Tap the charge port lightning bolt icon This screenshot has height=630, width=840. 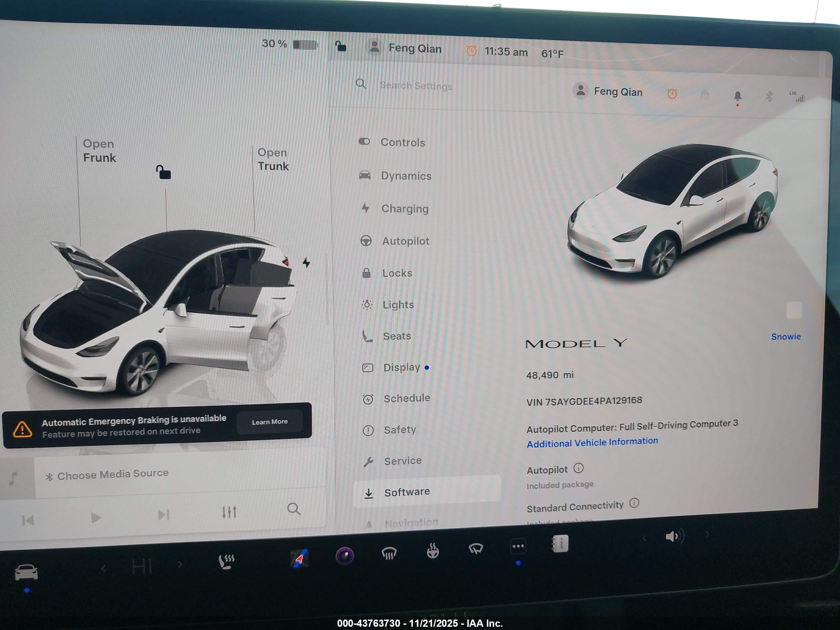[306, 262]
